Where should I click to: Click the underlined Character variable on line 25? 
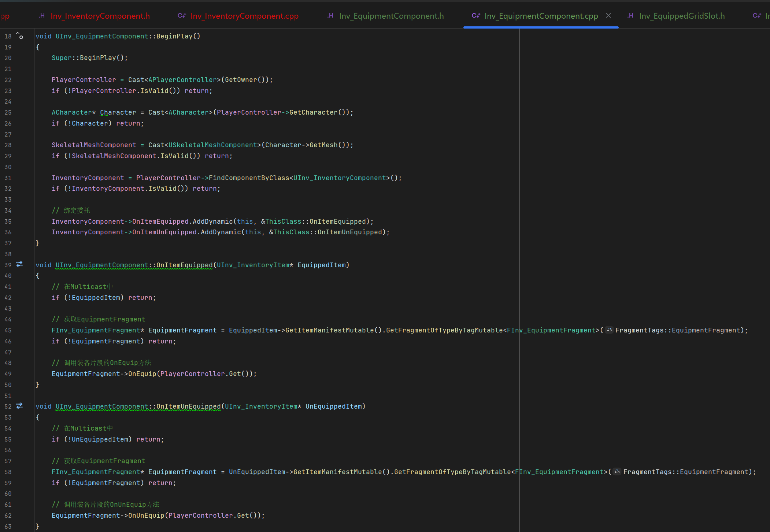(x=118, y=112)
